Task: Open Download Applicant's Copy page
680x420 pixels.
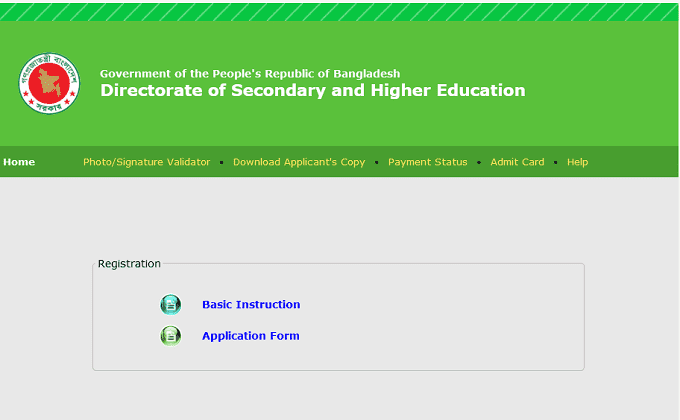Action: pyautogui.click(x=299, y=162)
